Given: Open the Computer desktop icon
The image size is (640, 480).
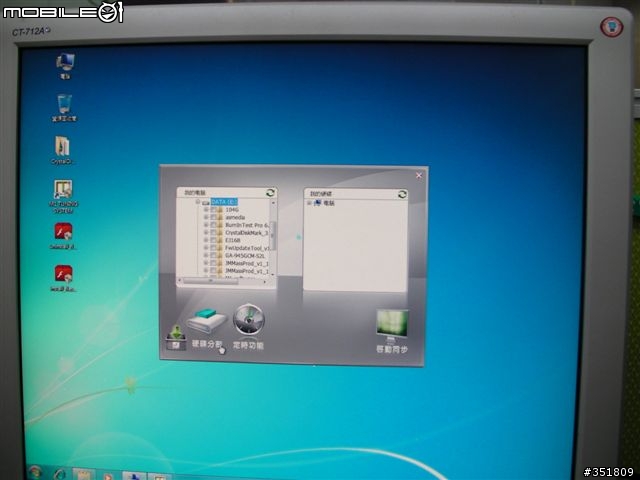Looking at the screenshot, I should [x=65, y=62].
